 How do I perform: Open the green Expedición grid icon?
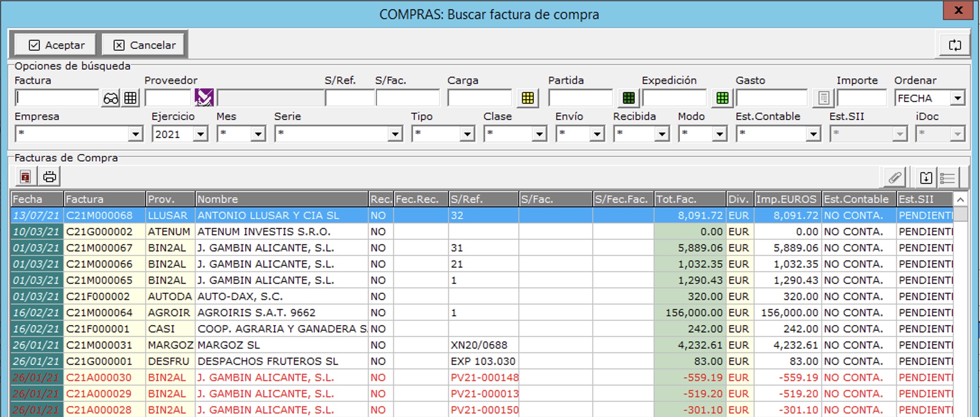coord(722,98)
